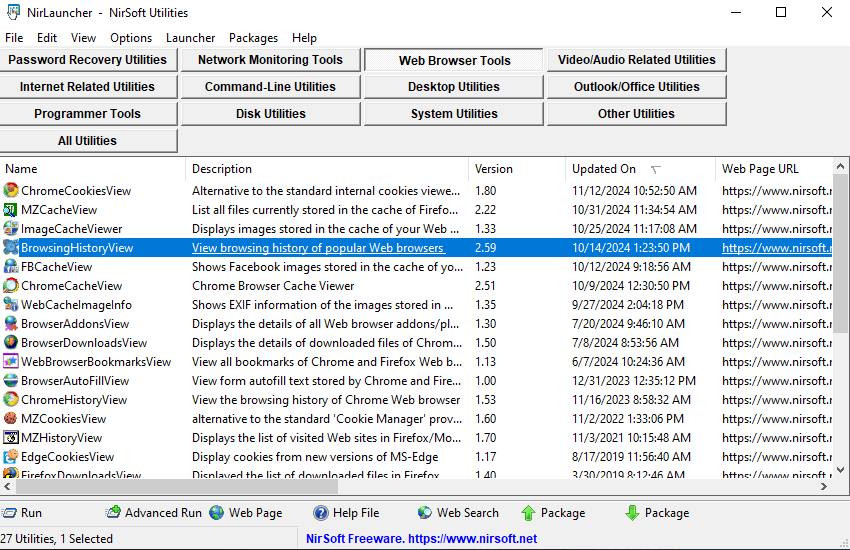Sort by the Updated On column header

point(640,169)
